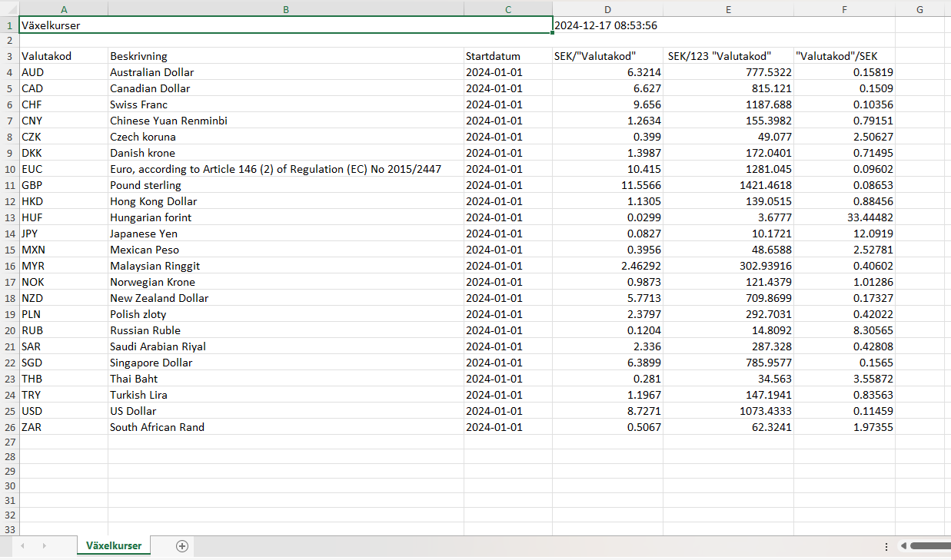Select column F header
Screen dimensions: 951x560
click(x=844, y=9)
